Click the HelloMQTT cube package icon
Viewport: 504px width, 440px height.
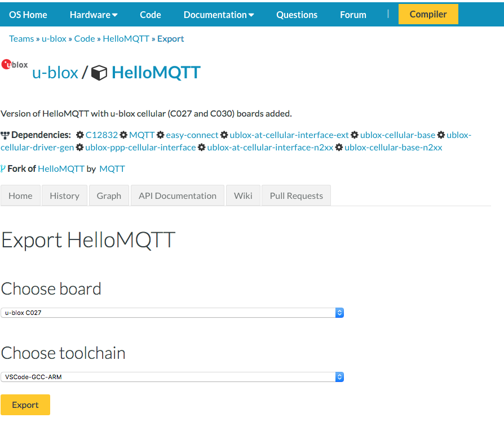pyautogui.click(x=99, y=73)
